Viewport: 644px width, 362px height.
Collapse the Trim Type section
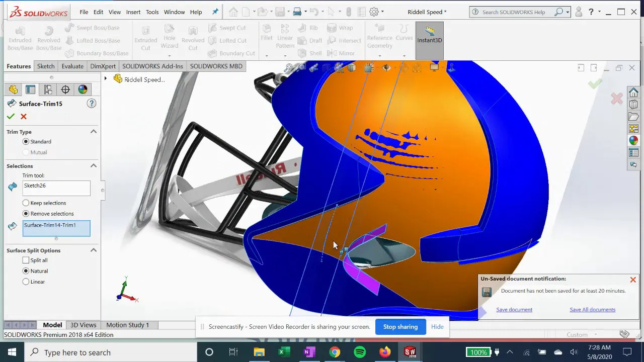(93, 132)
